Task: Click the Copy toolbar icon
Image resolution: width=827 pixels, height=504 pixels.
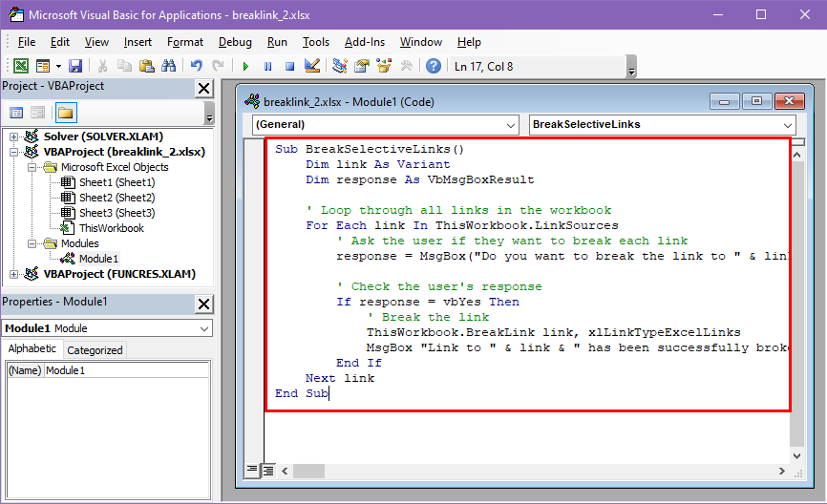Action: click(x=124, y=66)
